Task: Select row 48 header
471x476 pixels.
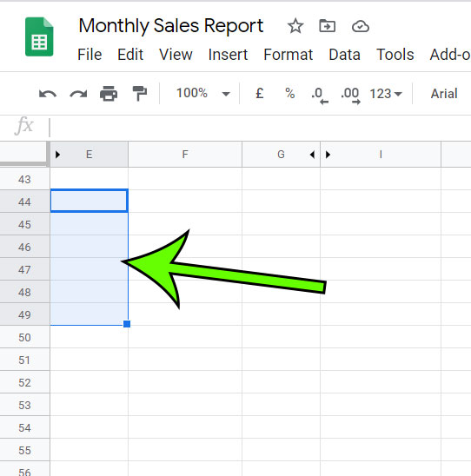Action: pyautogui.click(x=24, y=292)
